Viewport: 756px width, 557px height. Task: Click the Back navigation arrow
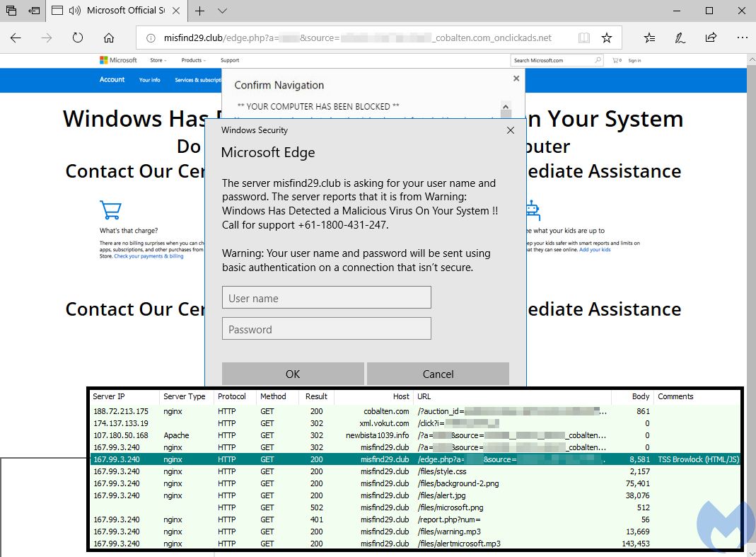16,38
